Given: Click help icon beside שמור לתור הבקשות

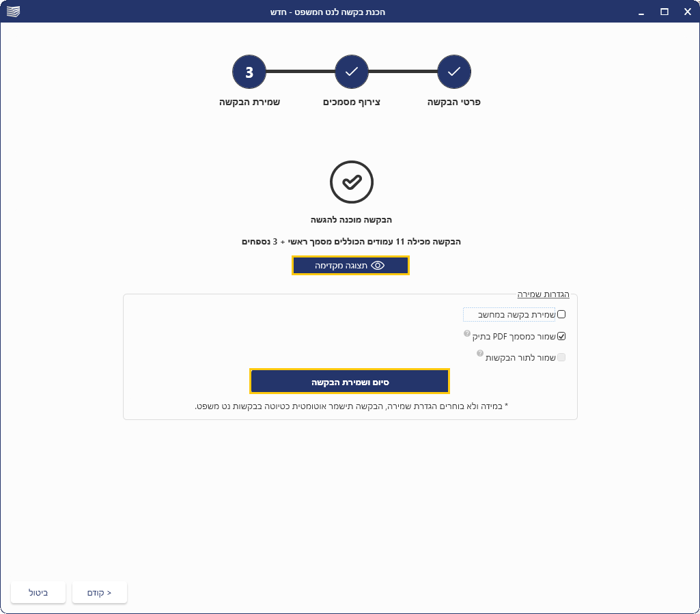Looking at the screenshot, I should (x=480, y=354).
